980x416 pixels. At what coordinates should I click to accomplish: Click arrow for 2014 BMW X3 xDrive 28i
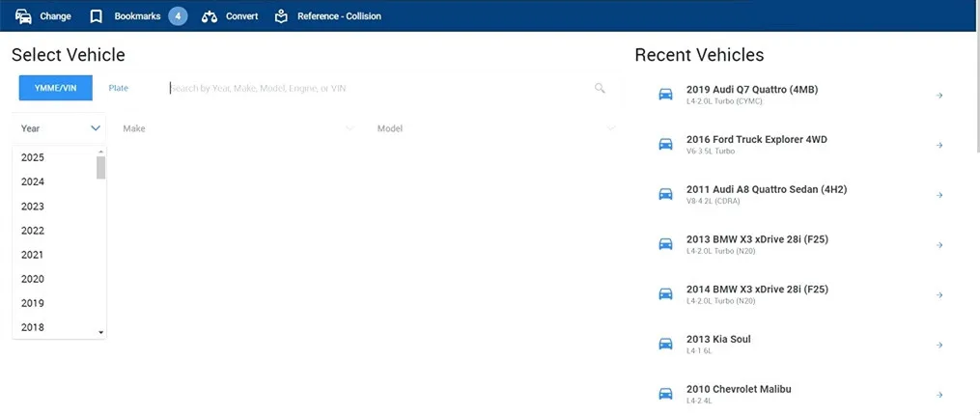point(938,294)
